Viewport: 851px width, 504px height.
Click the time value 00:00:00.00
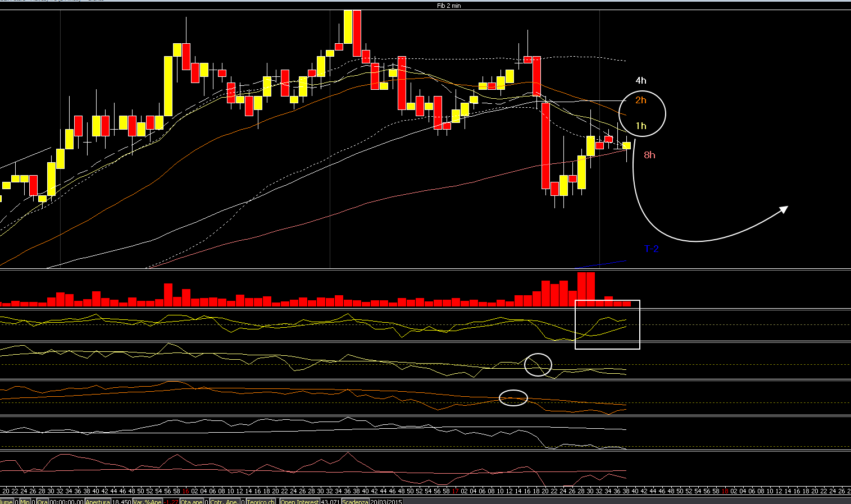(x=67, y=502)
